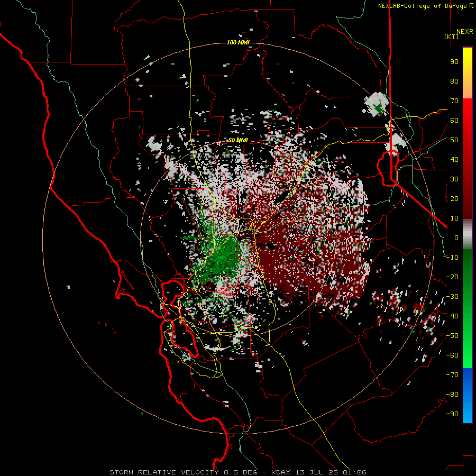
Task: Click the -40 value on velocity scale
Action: click(452, 316)
